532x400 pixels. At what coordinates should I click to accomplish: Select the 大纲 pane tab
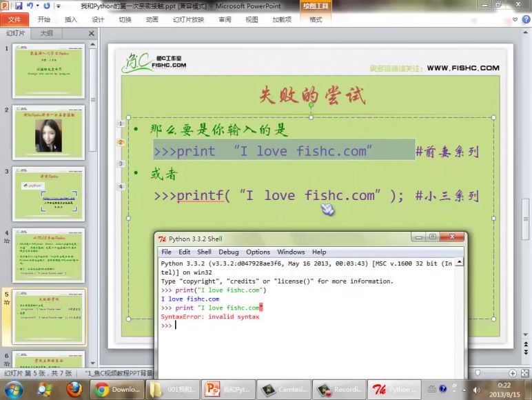pyautogui.click(x=46, y=33)
